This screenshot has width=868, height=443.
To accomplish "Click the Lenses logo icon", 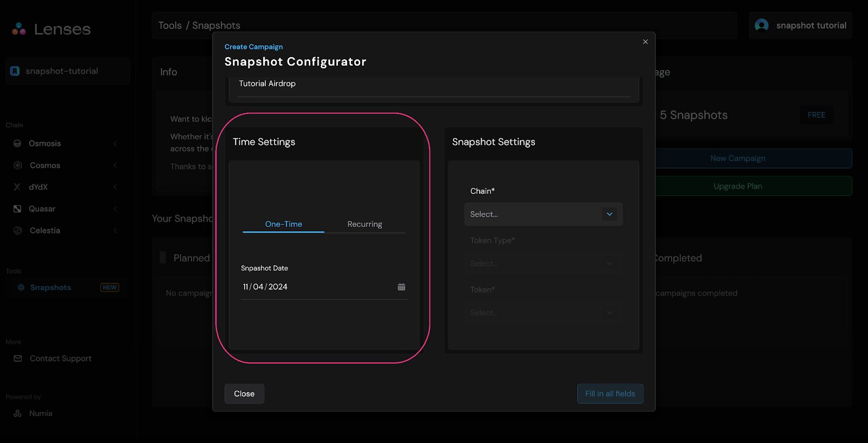I will point(19,29).
